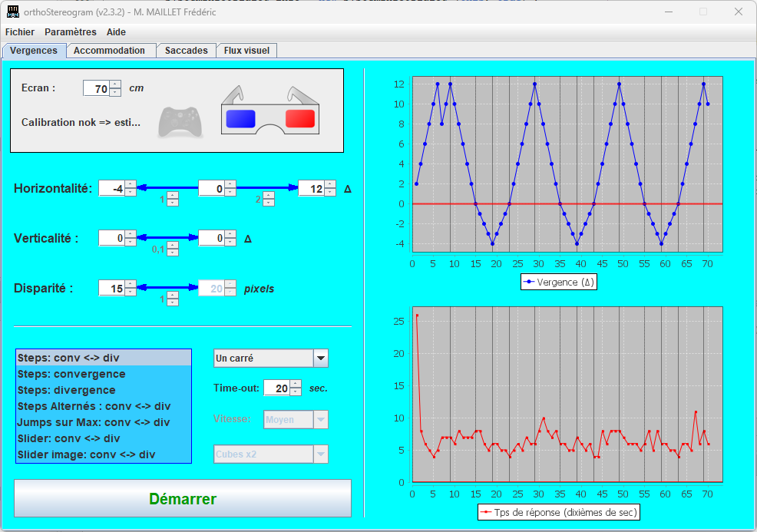Image resolution: width=757 pixels, height=532 pixels.
Task: Click the Démarrer button
Action: point(182,498)
